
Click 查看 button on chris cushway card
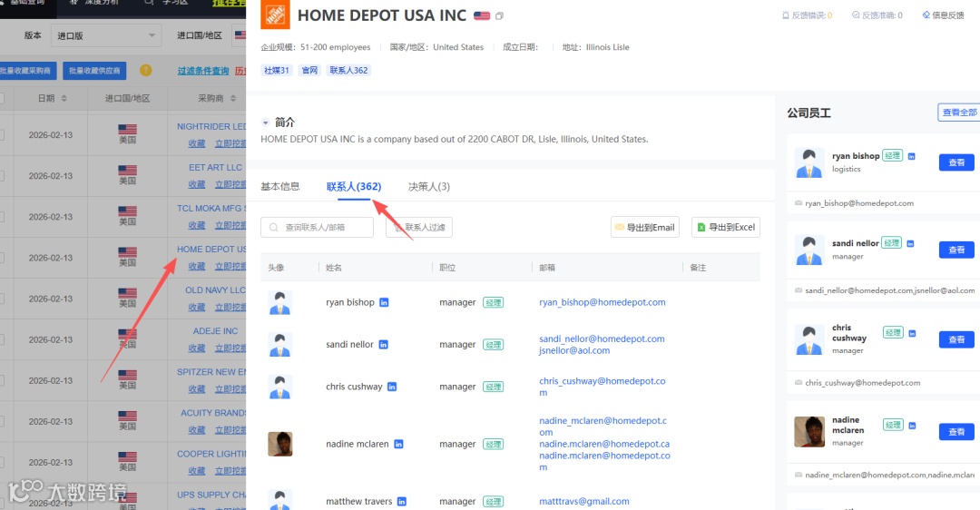click(957, 339)
